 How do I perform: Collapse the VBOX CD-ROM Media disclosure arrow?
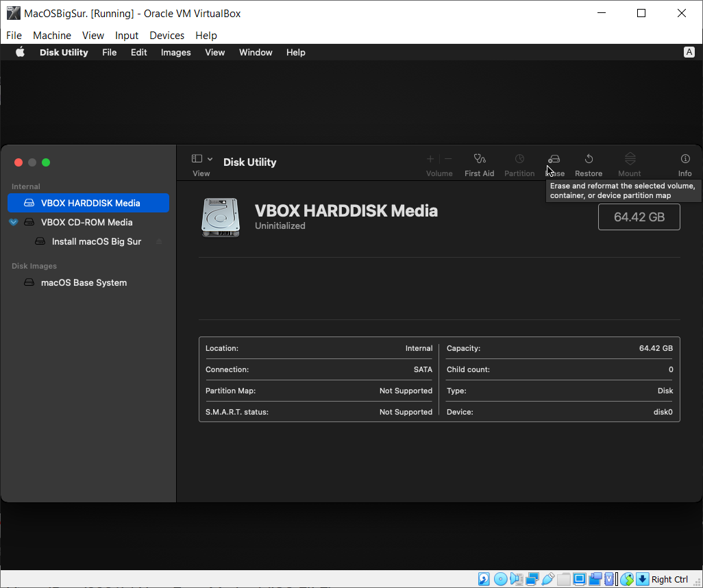14,222
